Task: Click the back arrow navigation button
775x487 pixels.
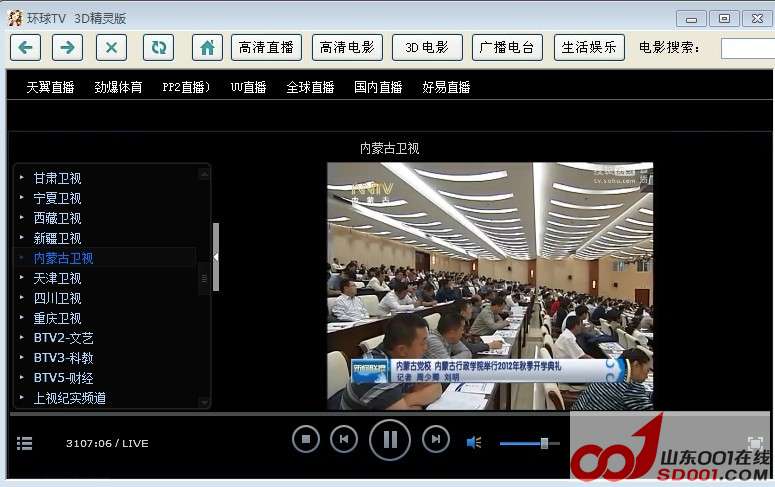Action: 25,47
